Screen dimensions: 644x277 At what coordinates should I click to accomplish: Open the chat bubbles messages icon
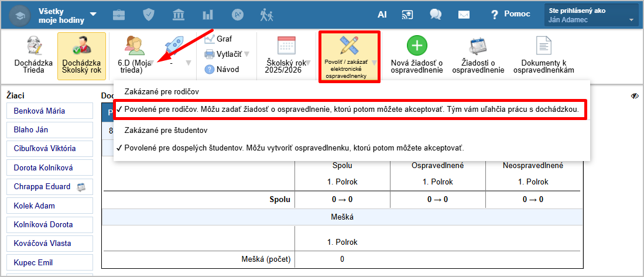pyautogui.click(x=435, y=15)
